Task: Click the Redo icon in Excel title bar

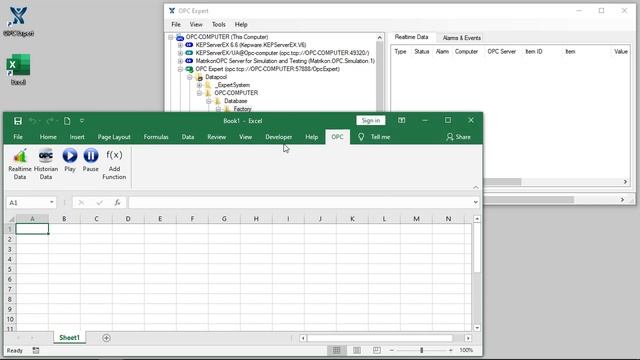Action: click(x=50, y=121)
